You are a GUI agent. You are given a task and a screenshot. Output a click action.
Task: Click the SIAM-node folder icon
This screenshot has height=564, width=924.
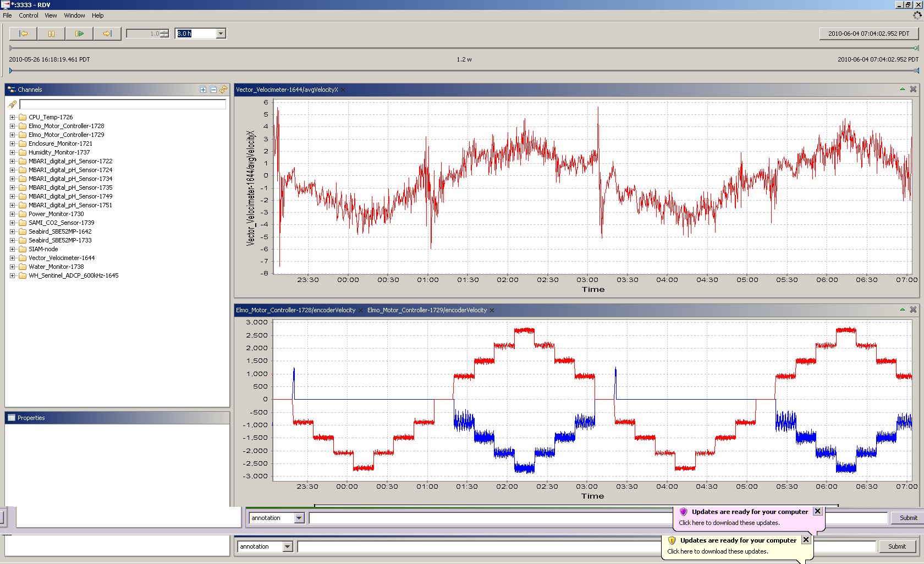[x=23, y=249]
